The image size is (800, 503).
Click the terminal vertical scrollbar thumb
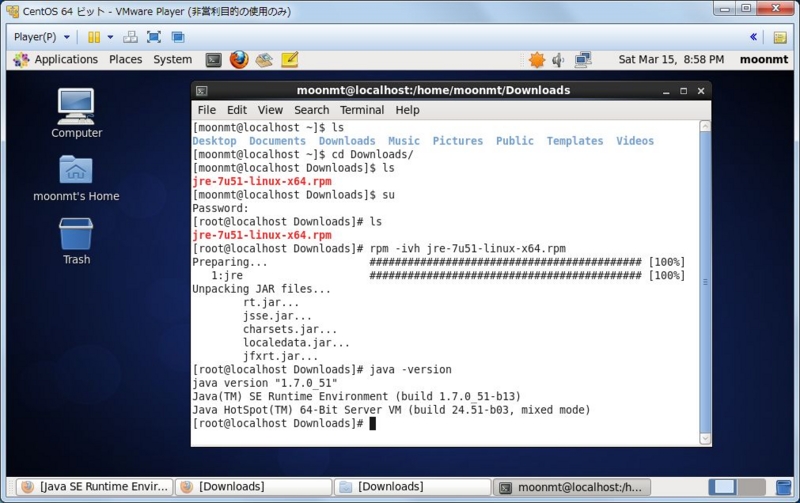[705, 282]
